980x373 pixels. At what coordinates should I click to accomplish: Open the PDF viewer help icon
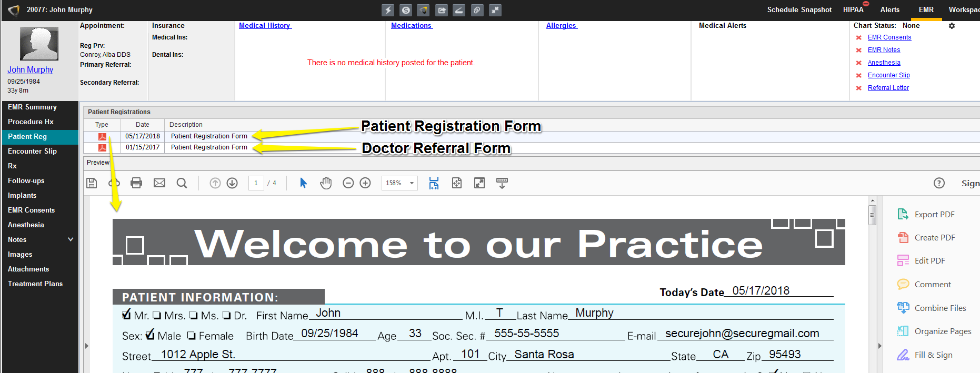coord(939,183)
